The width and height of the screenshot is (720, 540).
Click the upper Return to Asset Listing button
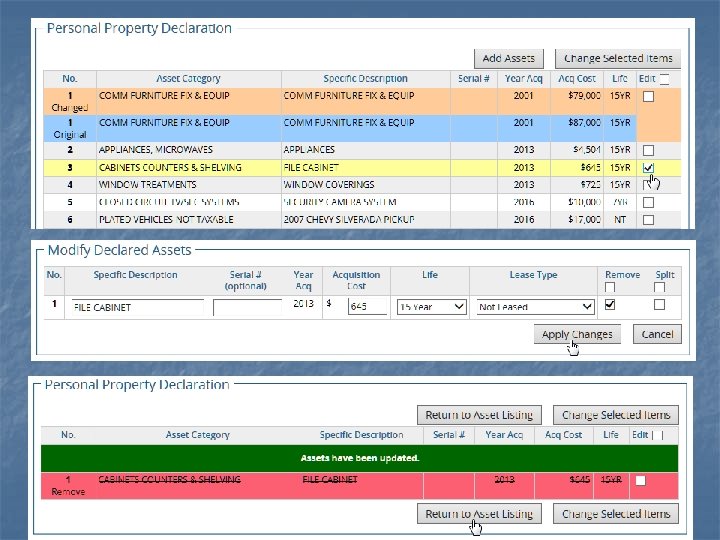pos(479,415)
